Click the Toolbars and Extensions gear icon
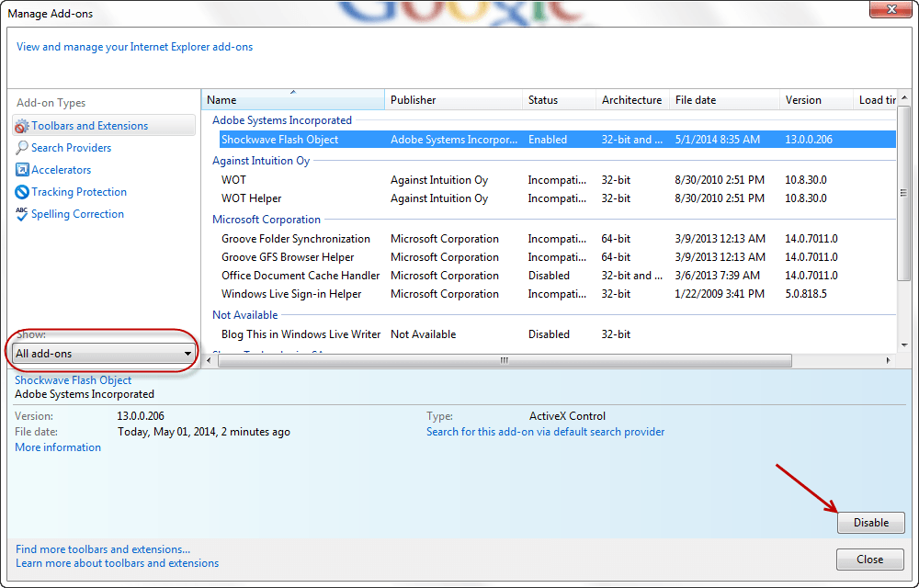The height and width of the screenshot is (588, 919). (x=22, y=126)
